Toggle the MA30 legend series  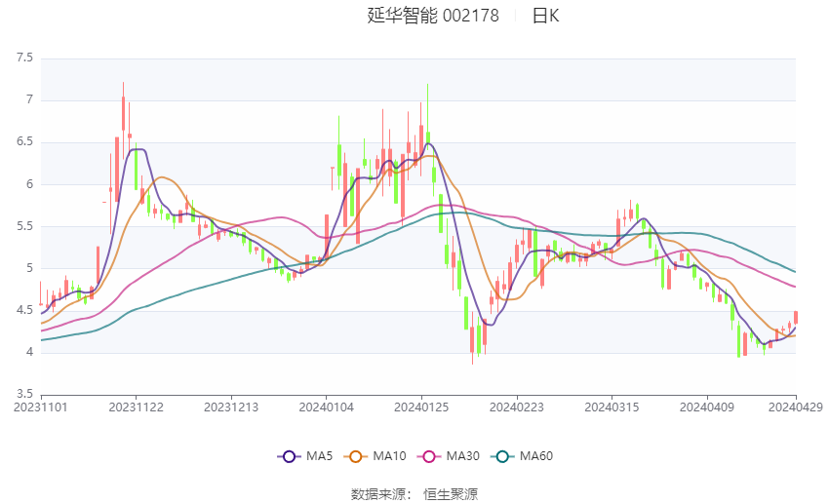coord(449,456)
